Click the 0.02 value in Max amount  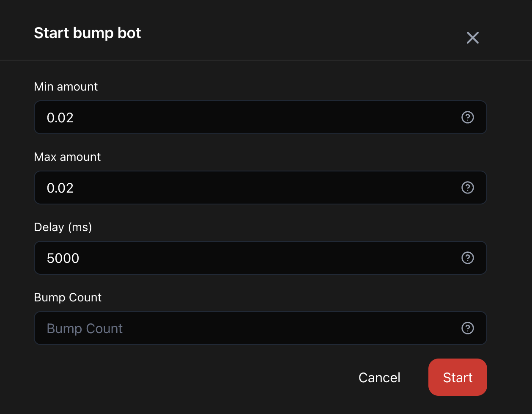pyautogui.click(x=60, y=188)
